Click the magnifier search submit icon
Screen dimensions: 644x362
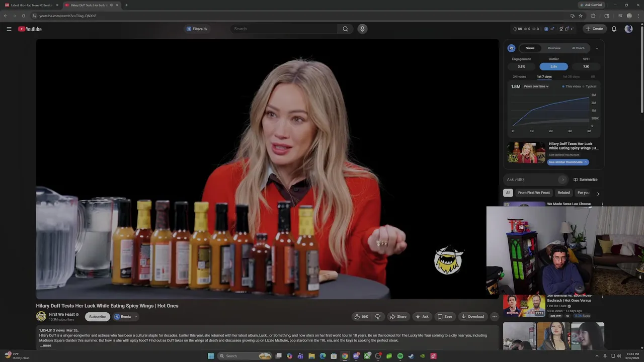click(x=345, y=29)
